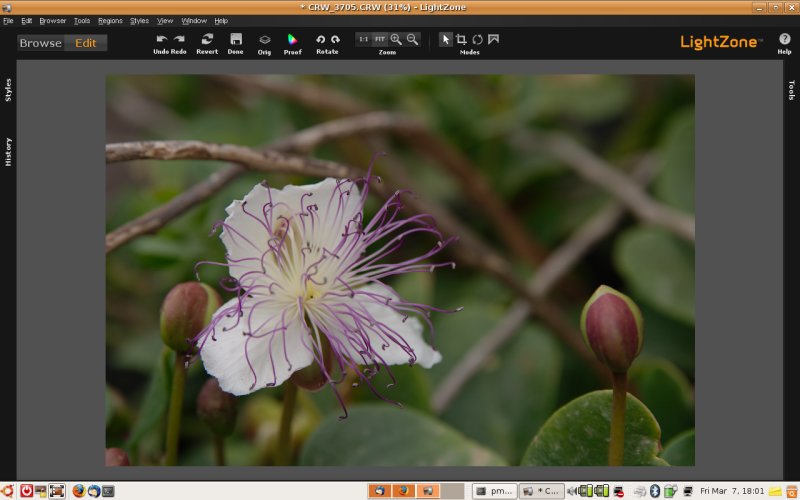Click the Undo arrow icon

coord(162,39)
